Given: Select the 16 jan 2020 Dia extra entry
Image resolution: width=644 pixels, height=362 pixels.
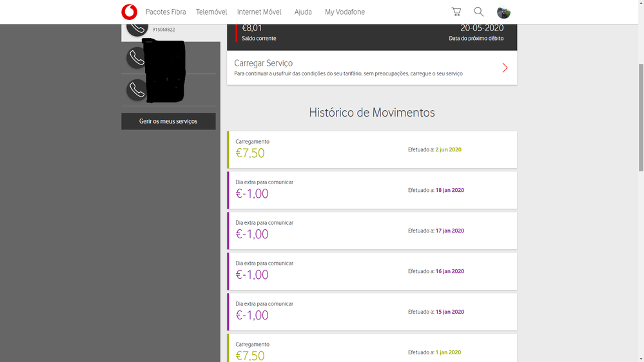Looking at the screenshot, I should click(372, 271).
